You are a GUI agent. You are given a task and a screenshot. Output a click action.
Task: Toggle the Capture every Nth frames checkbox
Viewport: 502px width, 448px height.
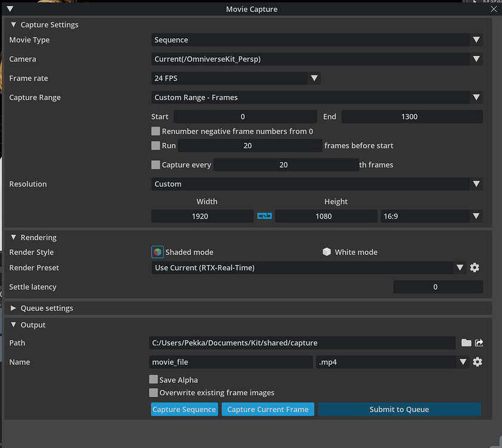tap(156, 165)
